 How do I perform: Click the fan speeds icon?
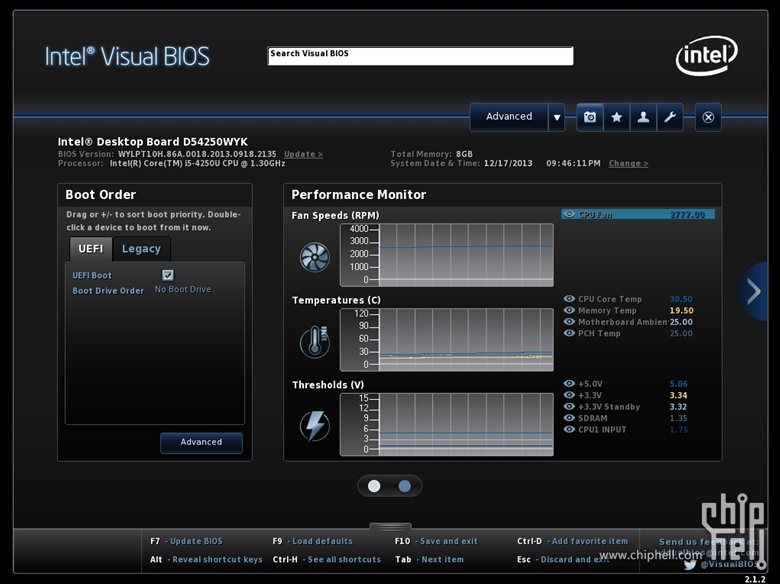pyautogui.click(x=314, y=257)
